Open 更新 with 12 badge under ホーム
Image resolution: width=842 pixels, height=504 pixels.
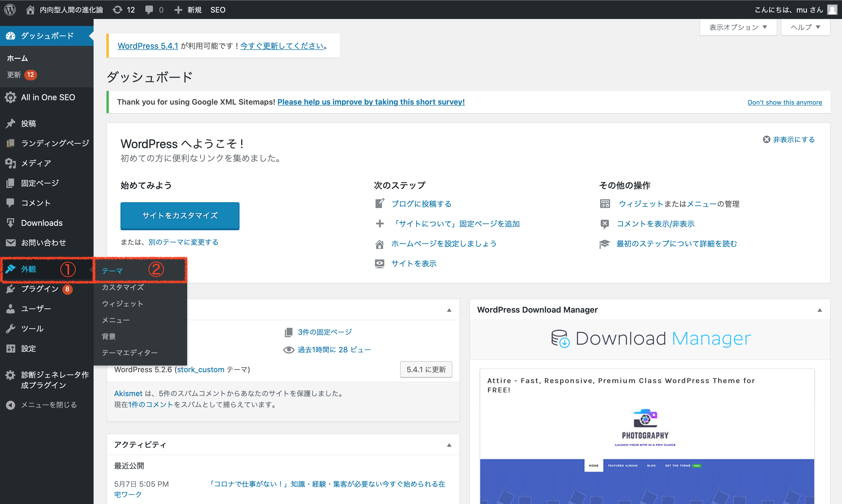pos(22,75)
